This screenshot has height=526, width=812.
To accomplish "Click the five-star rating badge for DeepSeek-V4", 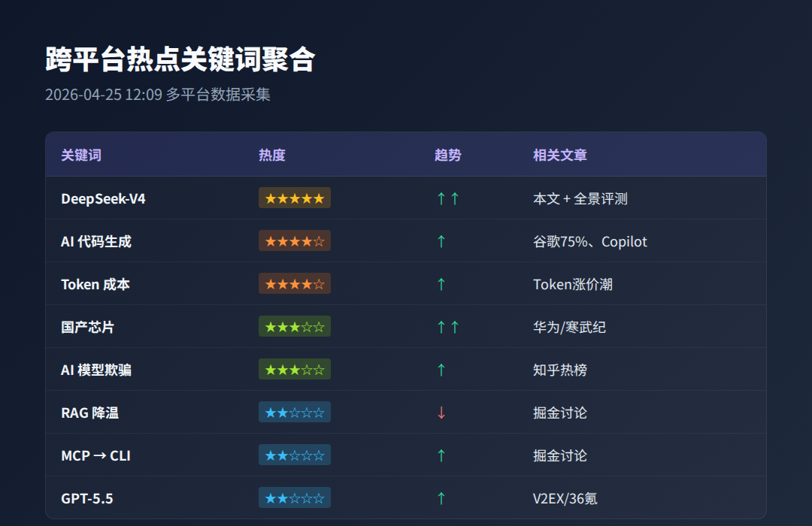I will pos(295,198).
